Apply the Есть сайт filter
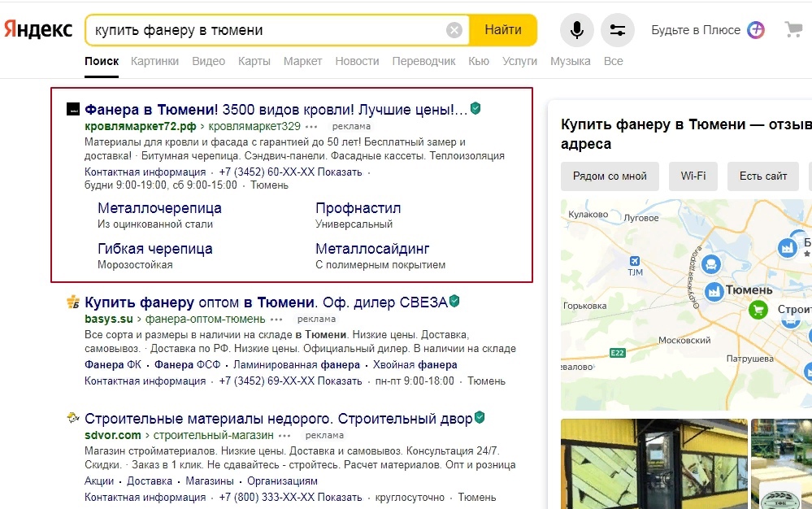 [x=762, y=176]
